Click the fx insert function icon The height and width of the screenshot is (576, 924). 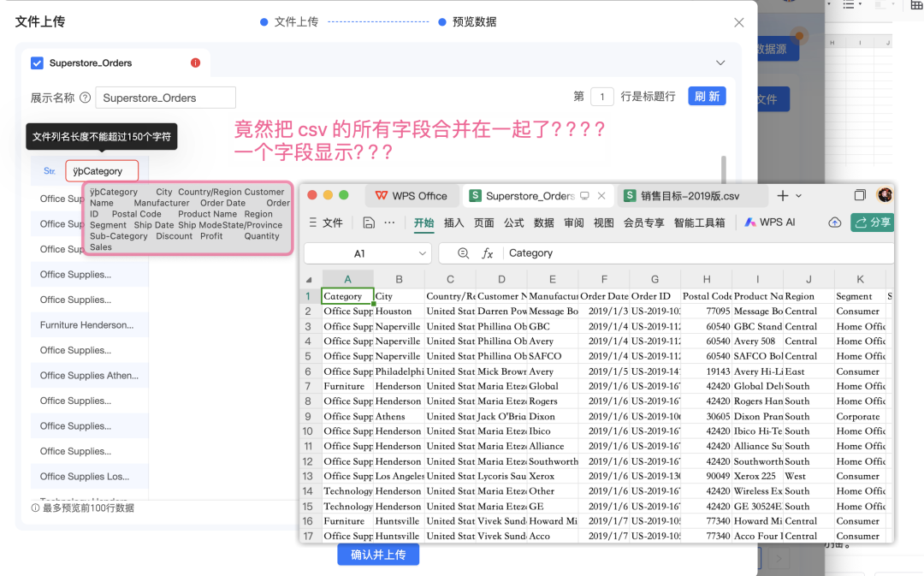coord(488,253)
